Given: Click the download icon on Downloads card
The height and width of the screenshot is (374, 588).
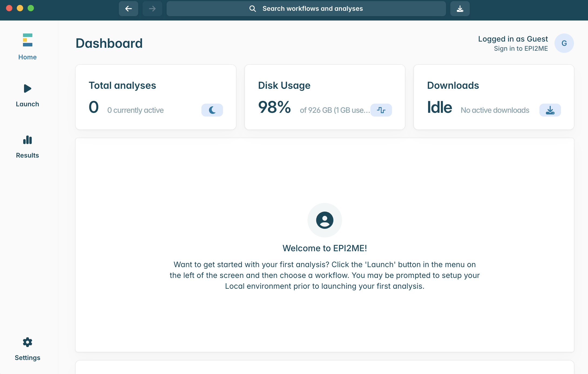Looking at the screenshot, I should tap(550, 110).
